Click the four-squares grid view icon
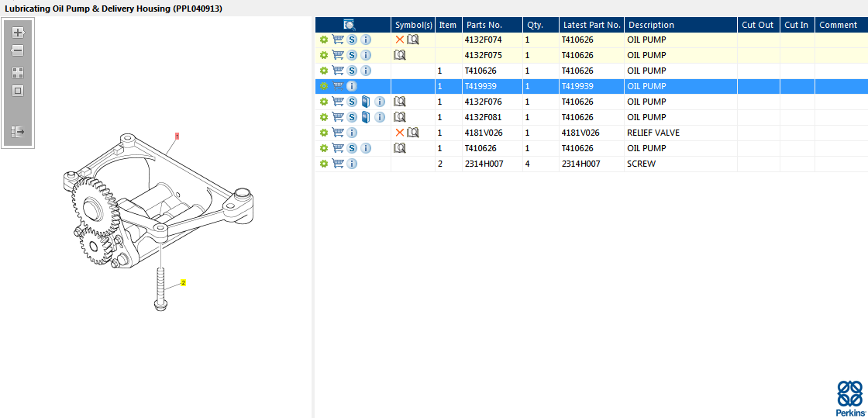This screenshot has width=868, height=418. [x=18, y=73]
